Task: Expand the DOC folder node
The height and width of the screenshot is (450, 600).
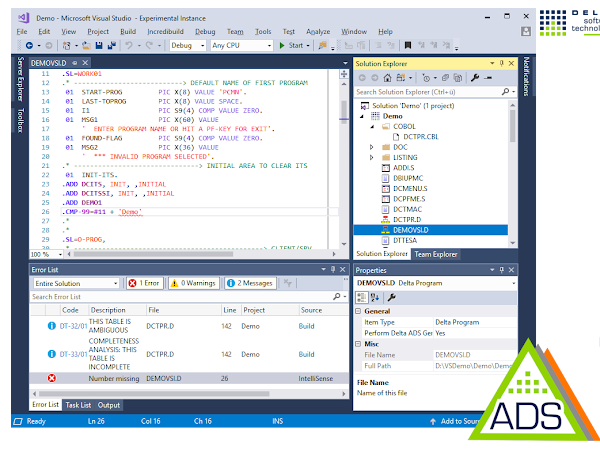Action: (371, 147)
